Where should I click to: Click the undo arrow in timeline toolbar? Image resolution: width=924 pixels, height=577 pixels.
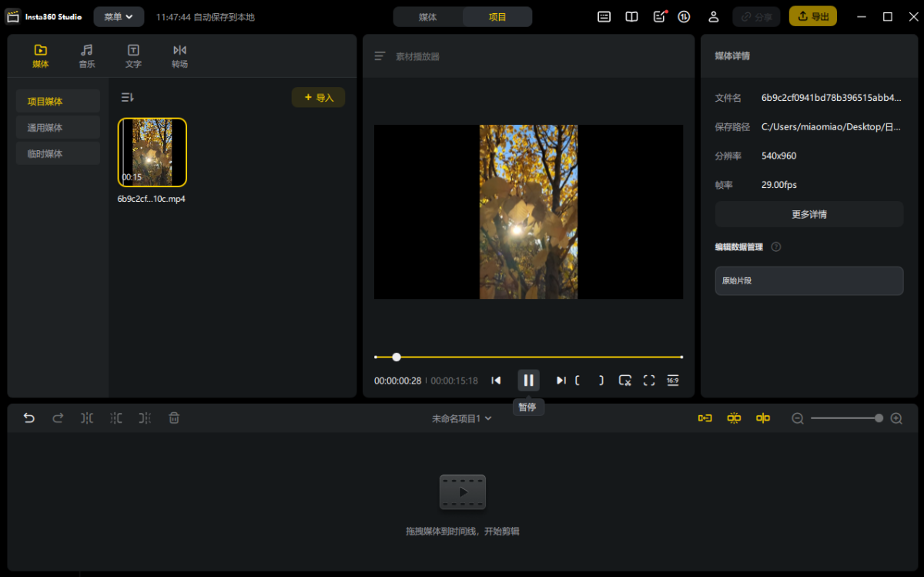coord(29,418)
